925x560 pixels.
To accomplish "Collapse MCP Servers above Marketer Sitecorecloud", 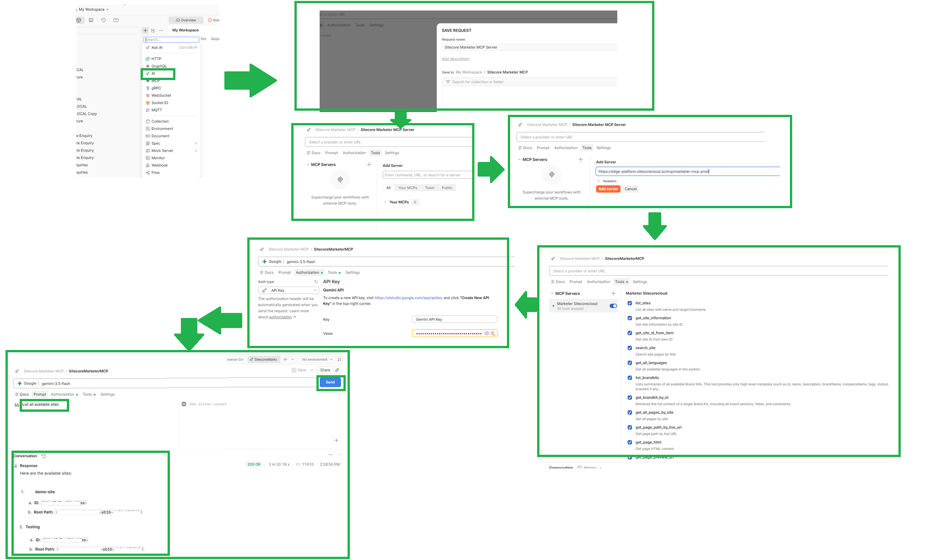I will [552, 294].
